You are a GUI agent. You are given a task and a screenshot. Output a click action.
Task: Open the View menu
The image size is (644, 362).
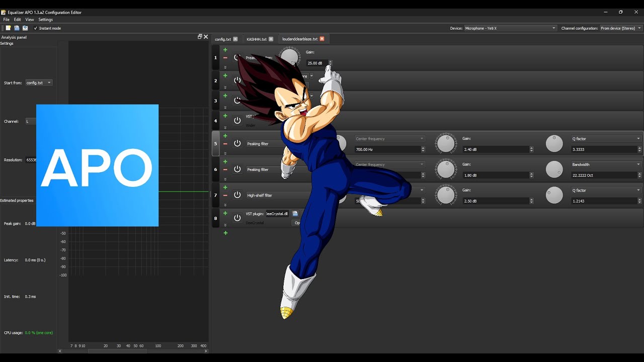pos(30,20)
